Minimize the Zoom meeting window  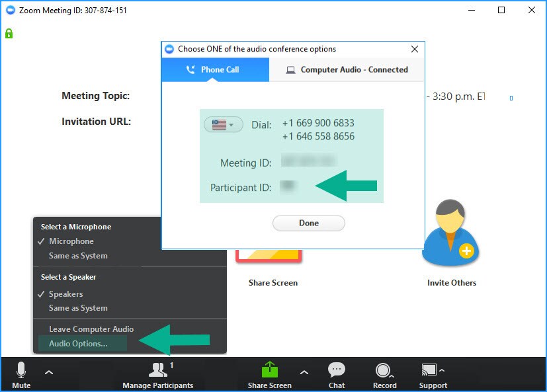point(472,10)
